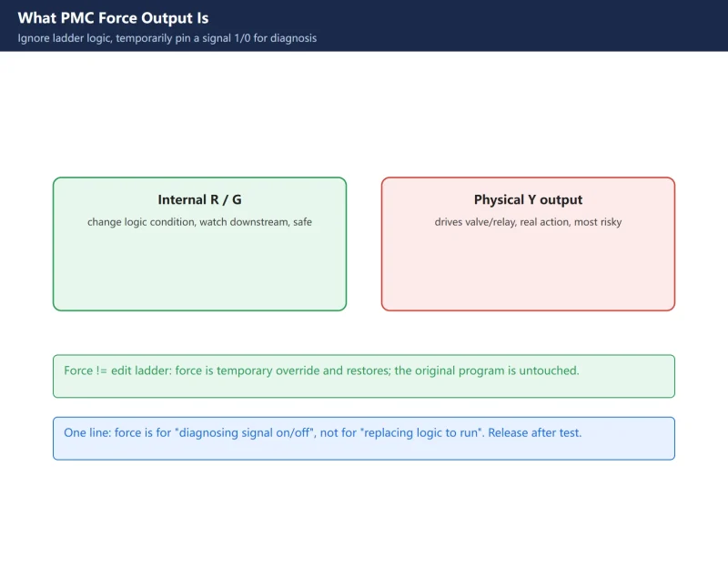Viewport: 728px width, 568px height.
Task: Select the subtitle 'Ignore ladder logic, temporarily pin a signal'
Action: coord(167,38)
